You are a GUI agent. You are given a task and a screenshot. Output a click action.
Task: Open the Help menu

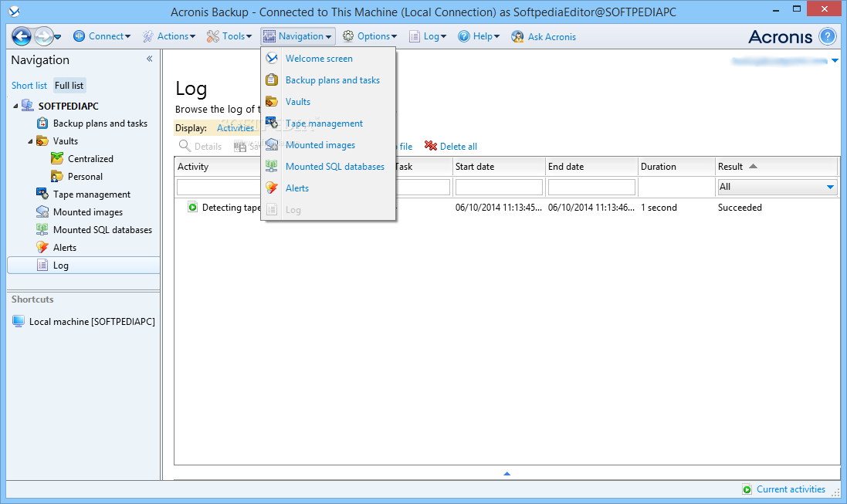point(479,36)
